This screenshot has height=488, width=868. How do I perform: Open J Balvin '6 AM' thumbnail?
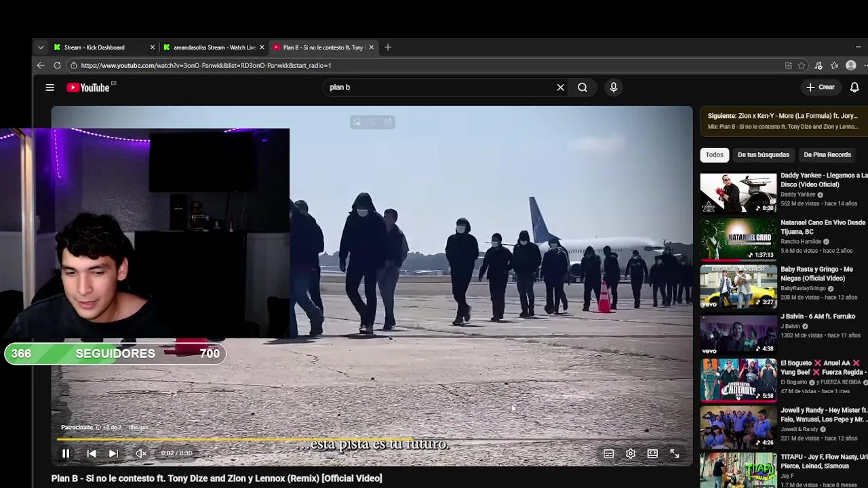pyautogui.click(x=738, y=333)
